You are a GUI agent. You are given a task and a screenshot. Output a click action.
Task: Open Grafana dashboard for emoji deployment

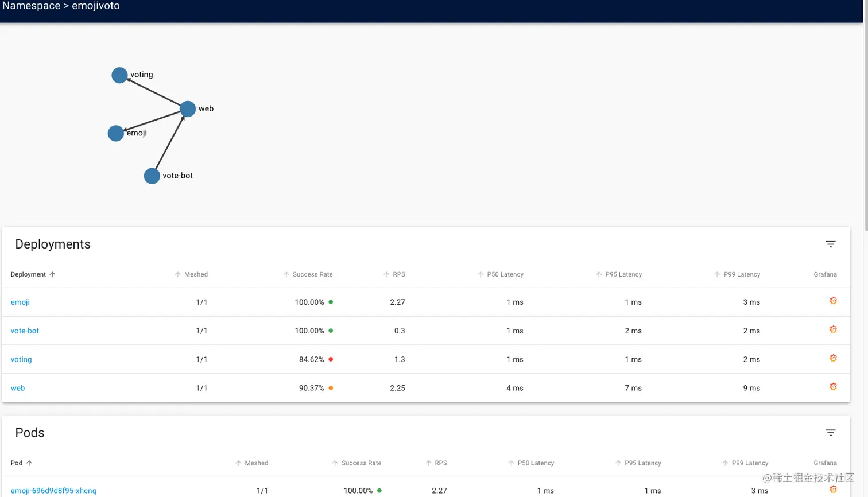click(x=833, y=301)
